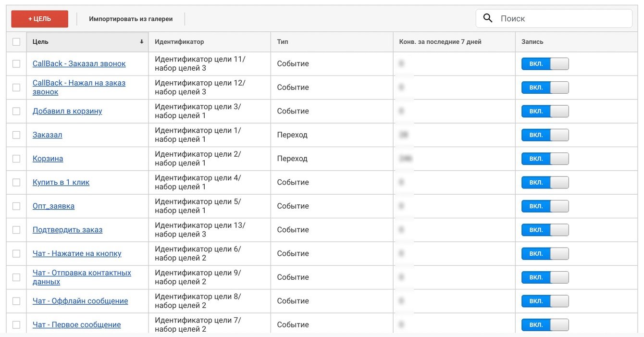This screenshot has height=337, width=644.
Task: Open the Чат - Нажатие на кнопку link
Action: tap(77, 253)
